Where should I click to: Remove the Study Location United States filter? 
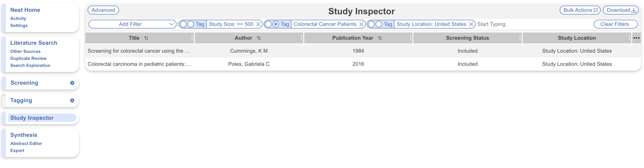click(471, 24)
